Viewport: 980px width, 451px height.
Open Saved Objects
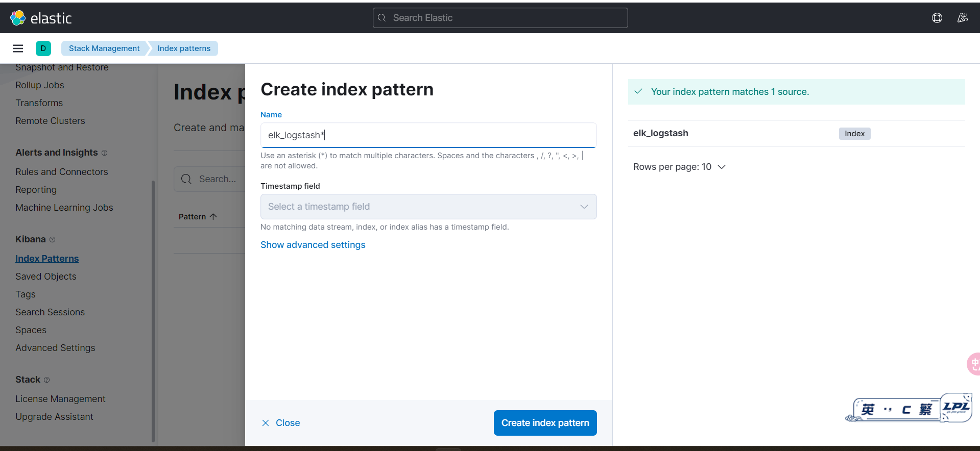pos(46,277)
